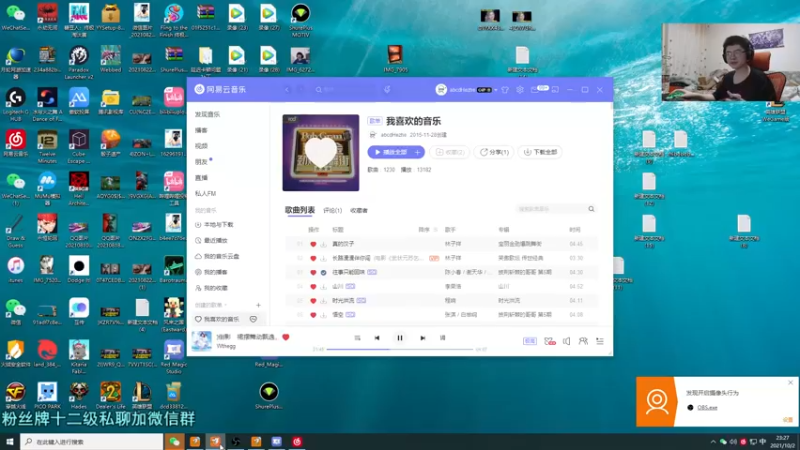The width and height of the screenshot is (800, 450).
Task: Unlike 真的汉子 with its heart
Action: 313,244
